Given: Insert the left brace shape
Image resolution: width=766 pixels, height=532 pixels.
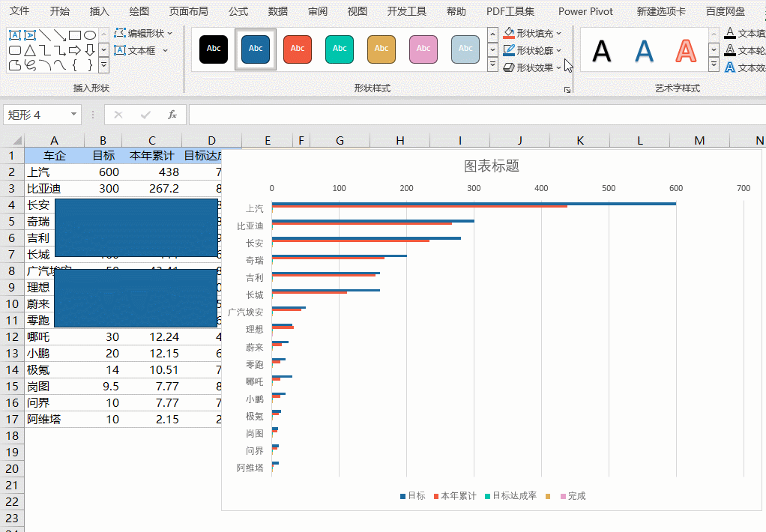Looking at the screenshot, I should pyautogui.click(x=75, y=64).
